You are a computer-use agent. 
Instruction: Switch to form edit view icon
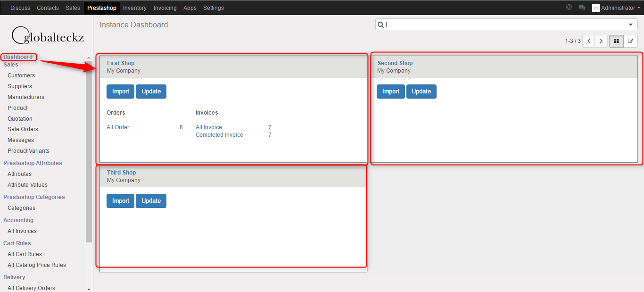point(630,41)
